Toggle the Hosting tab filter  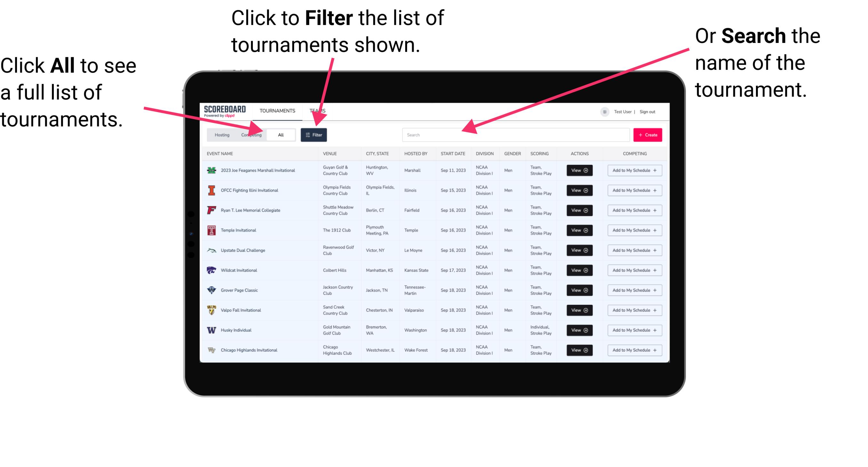coord(220,134)
